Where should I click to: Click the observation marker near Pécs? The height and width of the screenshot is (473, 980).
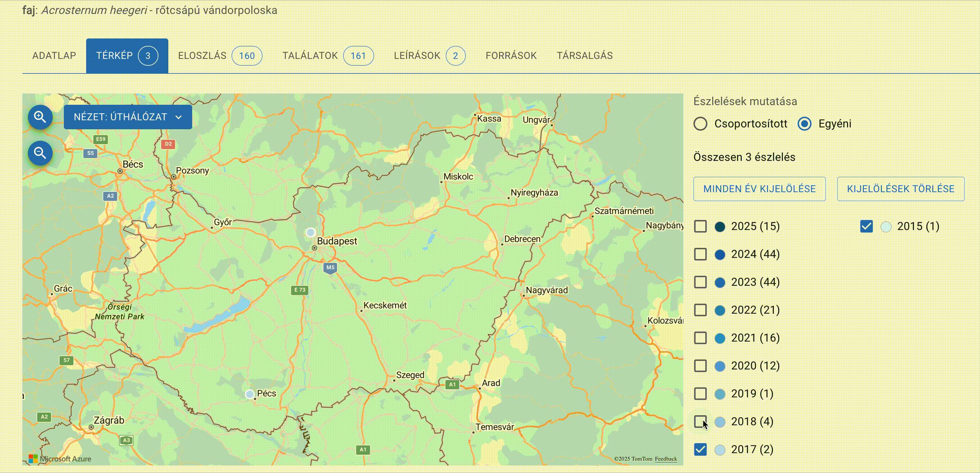coord(249,394)
